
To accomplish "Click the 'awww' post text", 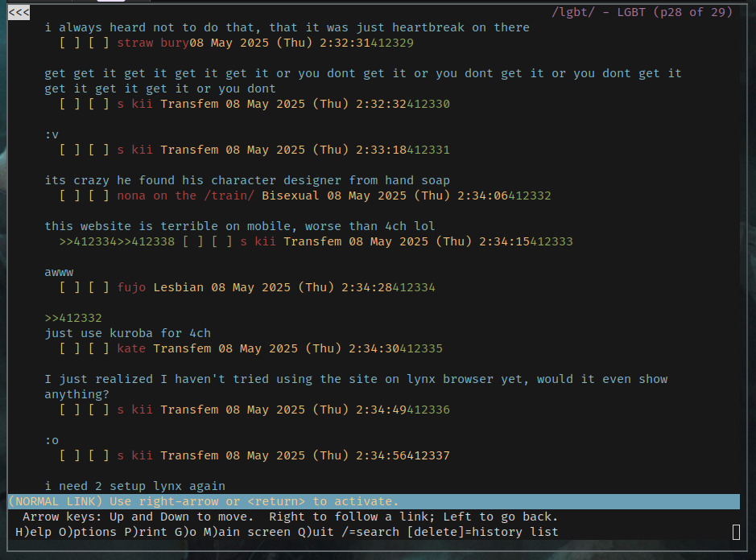I will [x=59, y=272].
